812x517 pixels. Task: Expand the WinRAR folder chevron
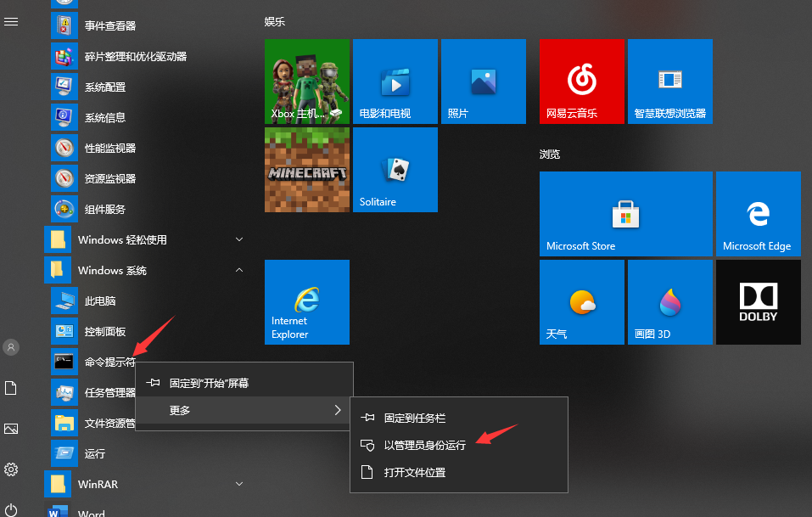239,484
